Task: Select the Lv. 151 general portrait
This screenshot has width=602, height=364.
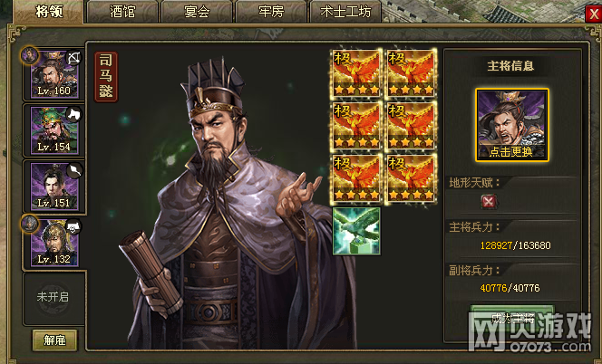Action: 54,187
